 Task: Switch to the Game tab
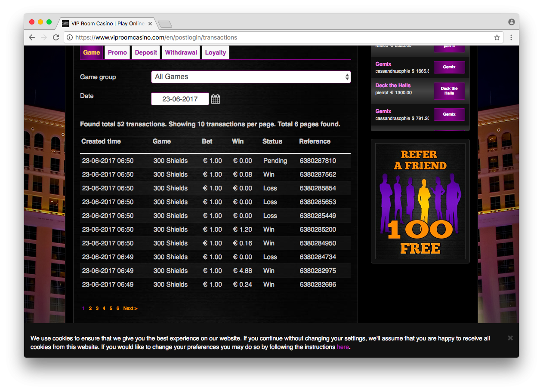pos(92,52)
